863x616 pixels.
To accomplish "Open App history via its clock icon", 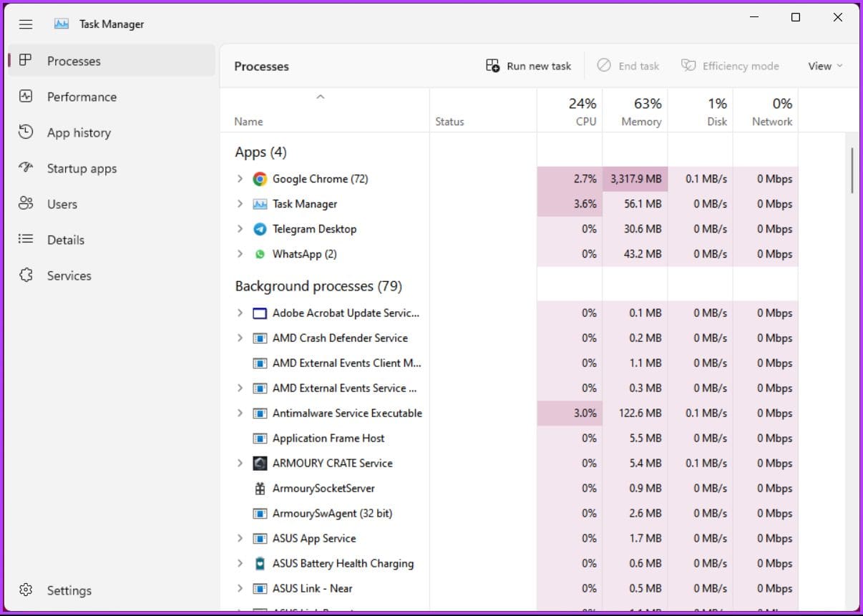I will tap(26, 132).
